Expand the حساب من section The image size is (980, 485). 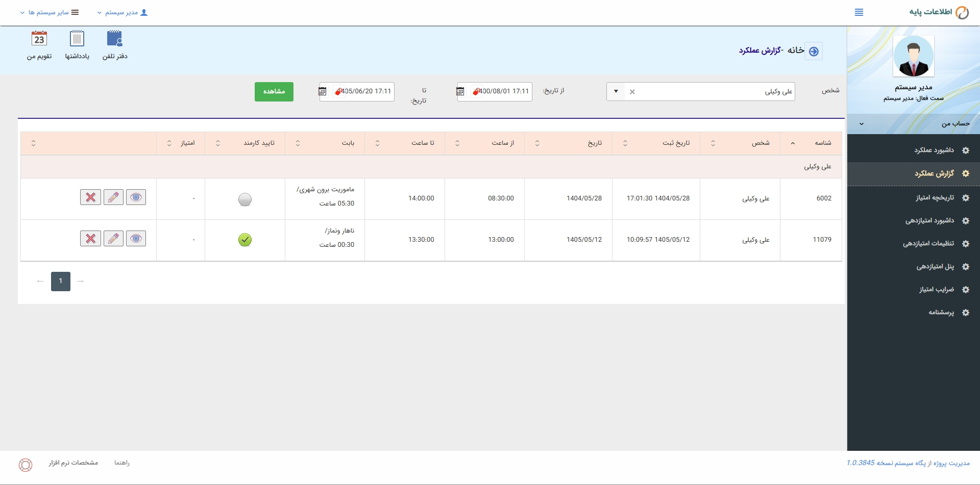tap(914, 123)
